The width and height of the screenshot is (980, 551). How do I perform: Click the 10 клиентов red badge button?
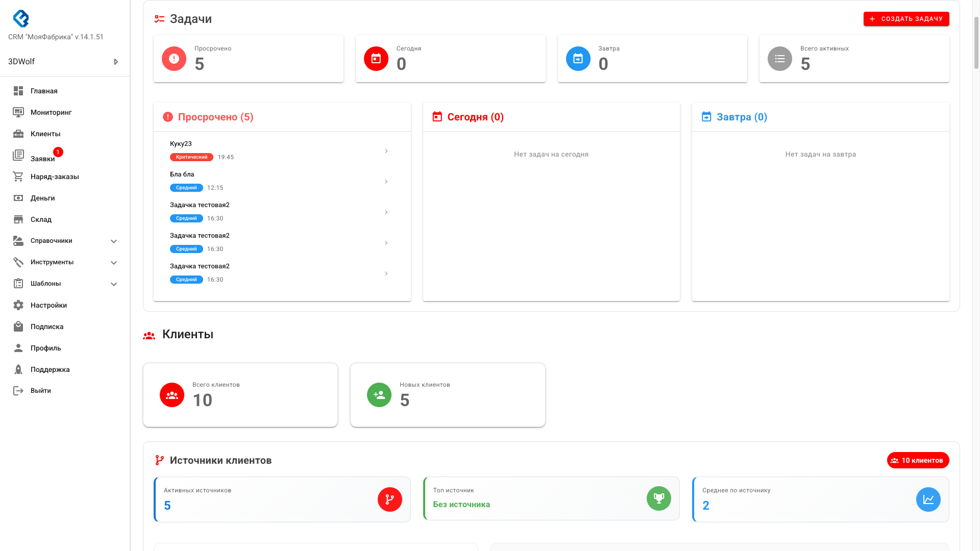(918, 460)
